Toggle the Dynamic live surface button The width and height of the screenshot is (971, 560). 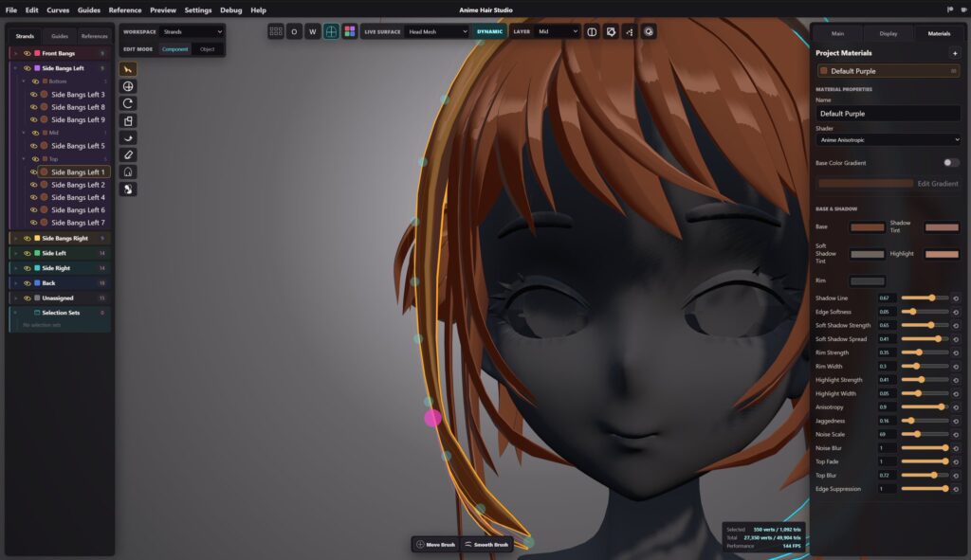[490, 31]
